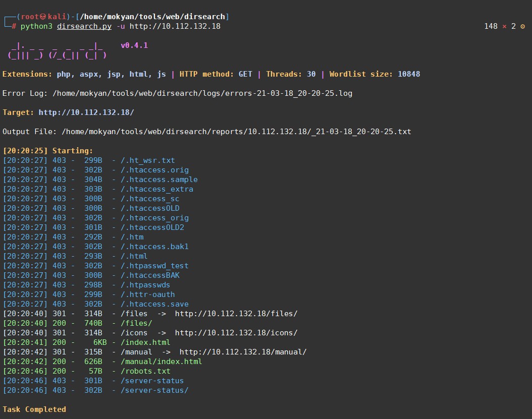Click the 292B size on /.htm row

[x=93, y=237]
